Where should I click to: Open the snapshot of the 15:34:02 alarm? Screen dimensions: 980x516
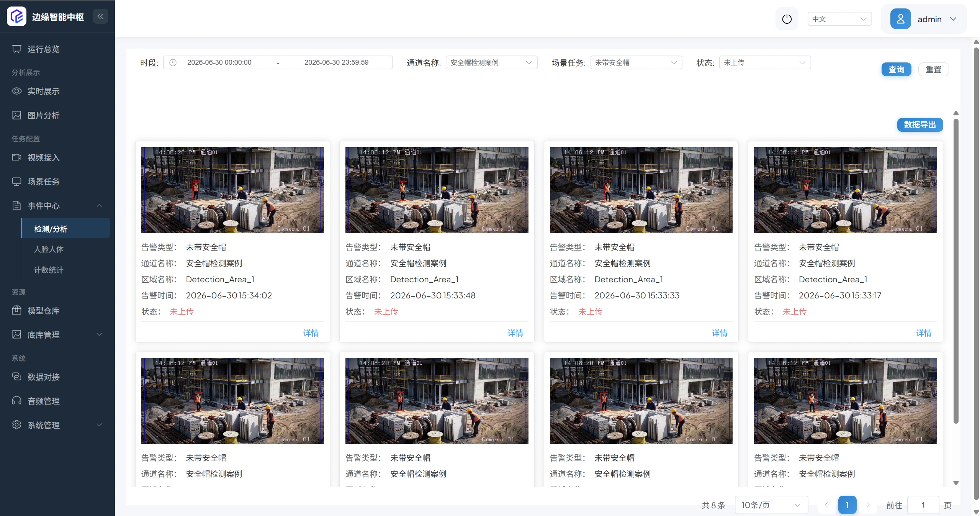point(232,190)
